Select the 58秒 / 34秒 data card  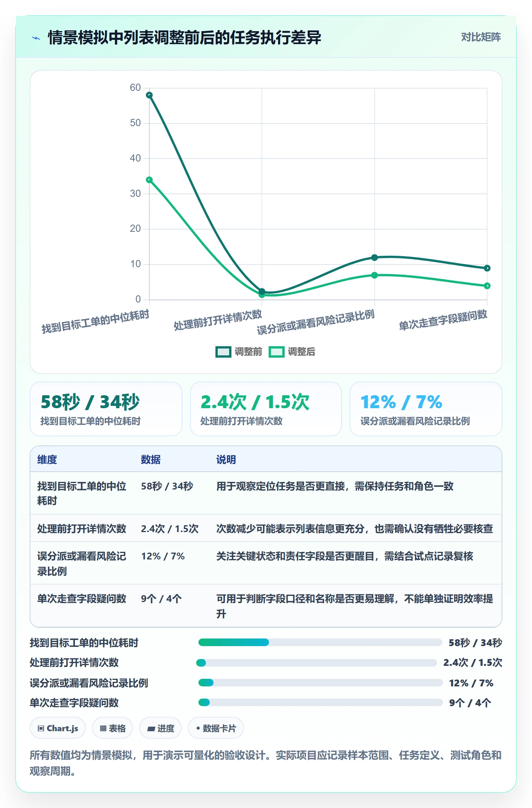pyautogui.click(x=106, y=409)
